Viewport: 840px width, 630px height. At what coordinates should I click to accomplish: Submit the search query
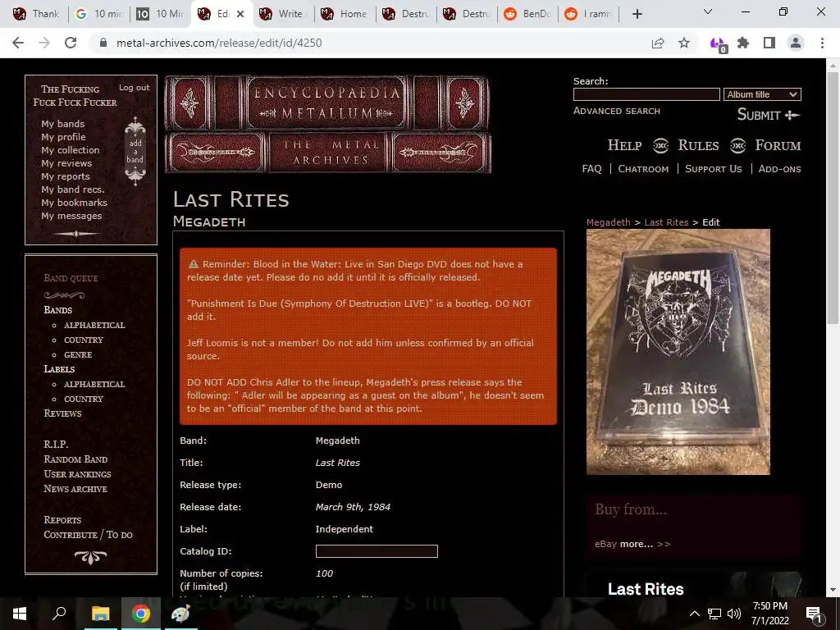coord(768,115)
